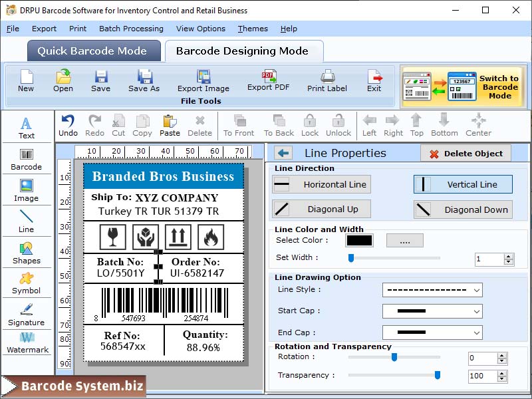Send object To Back
Viewport: 532px width, 399px height.
pos(279,126)
